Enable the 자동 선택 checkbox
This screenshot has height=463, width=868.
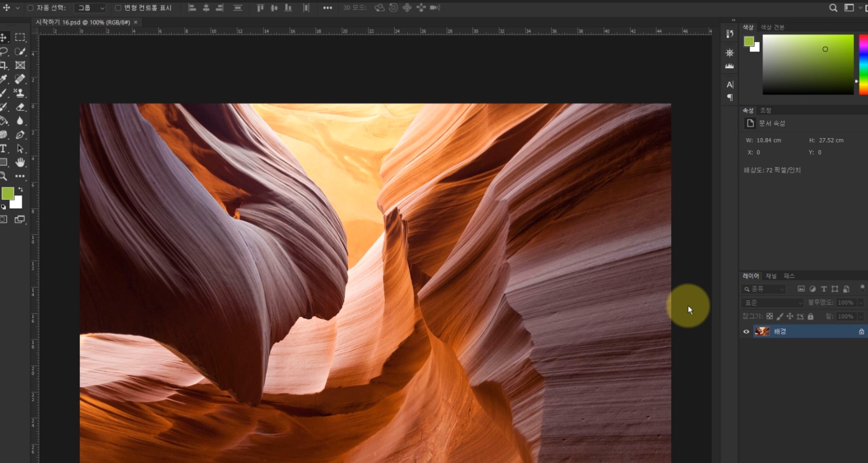click(30, 8)
